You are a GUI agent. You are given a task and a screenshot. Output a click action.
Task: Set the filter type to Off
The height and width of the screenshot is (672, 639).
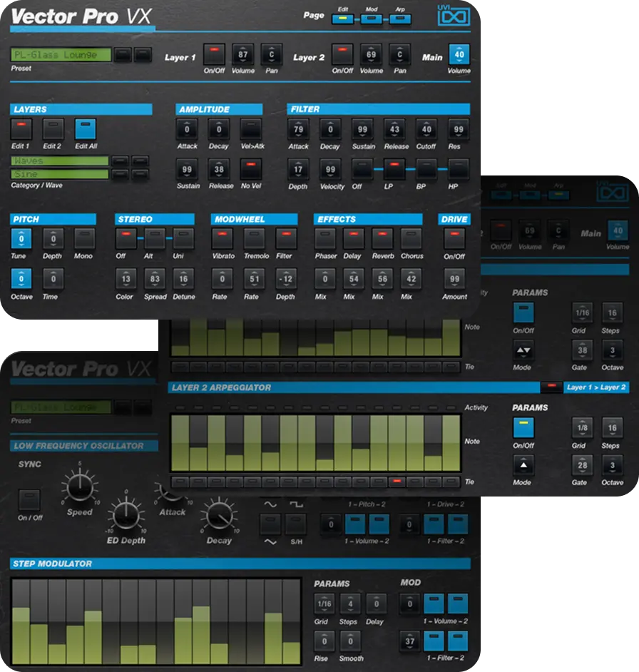(362, 169)
